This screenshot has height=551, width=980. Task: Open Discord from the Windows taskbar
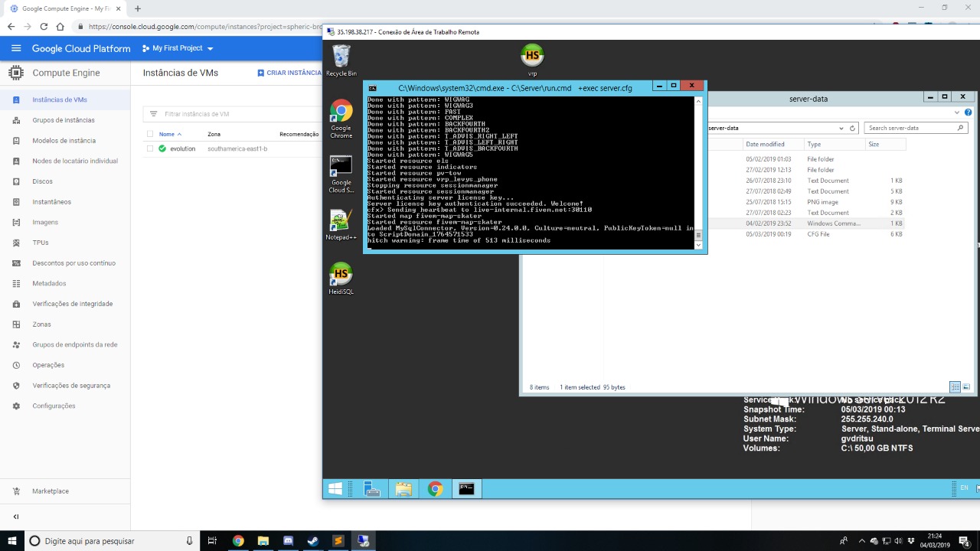(288, 541)
